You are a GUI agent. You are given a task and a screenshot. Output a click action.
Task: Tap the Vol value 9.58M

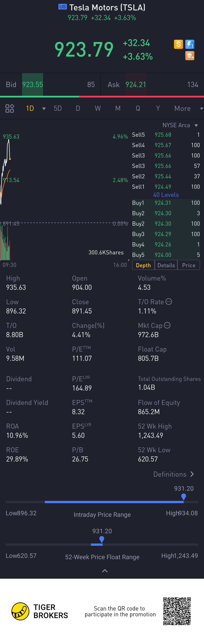[15, 358]
